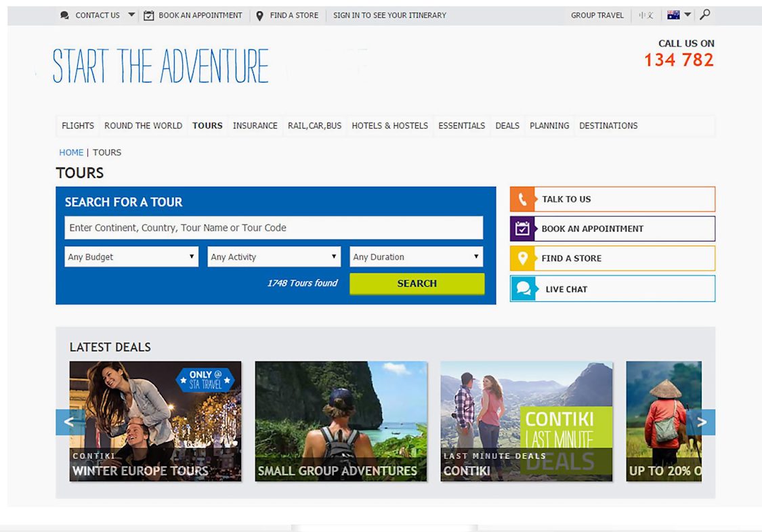Click the Find a Store map pin icon in top bar
This screenshot has width=762, height=532.
pos(259,16)
